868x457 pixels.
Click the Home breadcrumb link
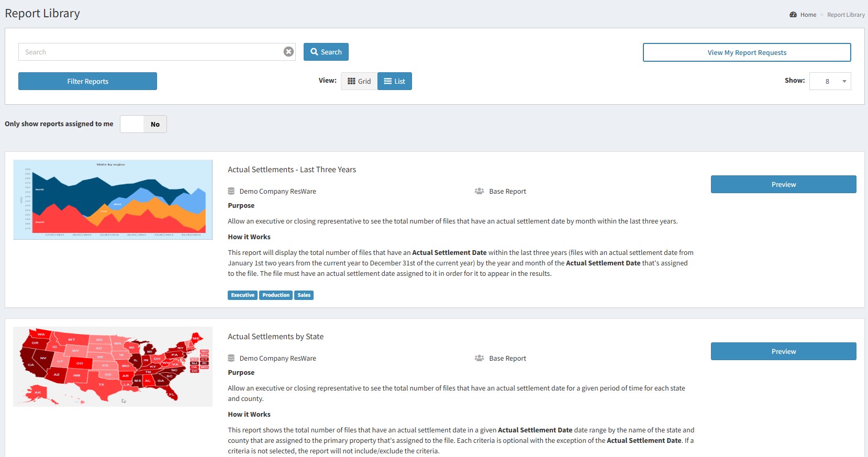[x=808, y=15]
